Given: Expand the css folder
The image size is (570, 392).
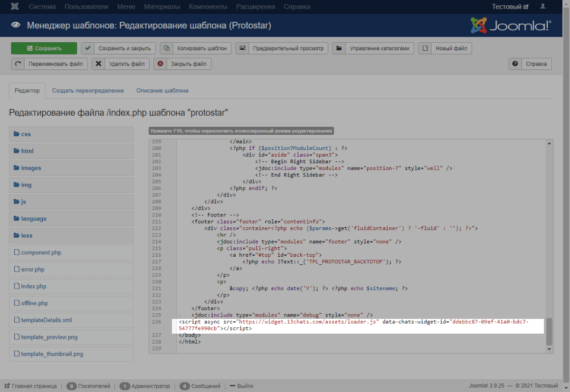Looking at the screenshot, I should 71,134.
